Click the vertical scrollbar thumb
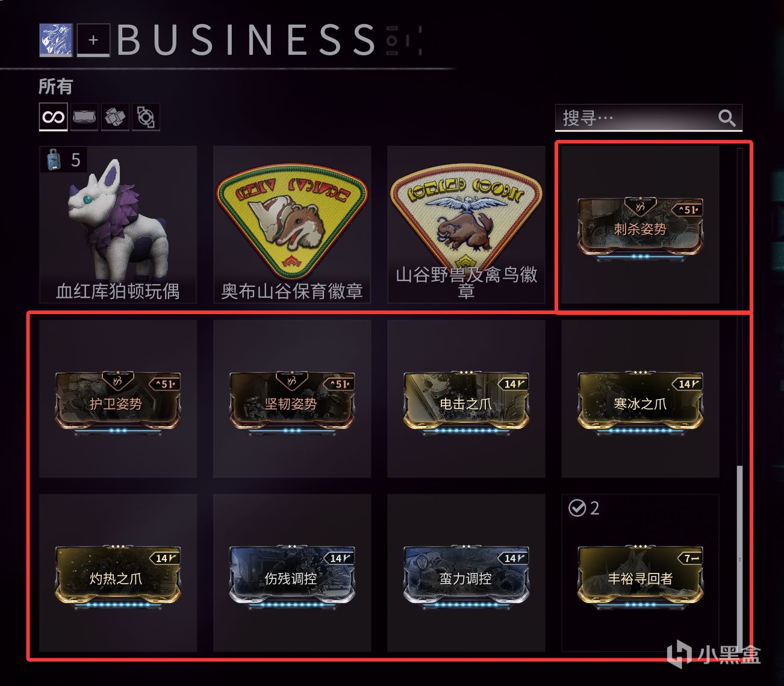Viewport: 784px width, 686px height. [740, 557]
